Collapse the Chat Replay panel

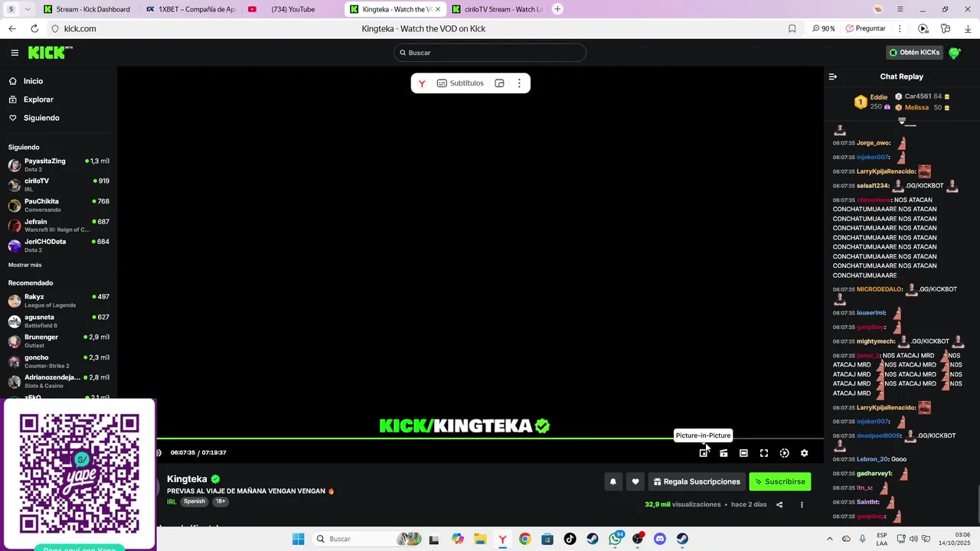[x=833, y=77]
